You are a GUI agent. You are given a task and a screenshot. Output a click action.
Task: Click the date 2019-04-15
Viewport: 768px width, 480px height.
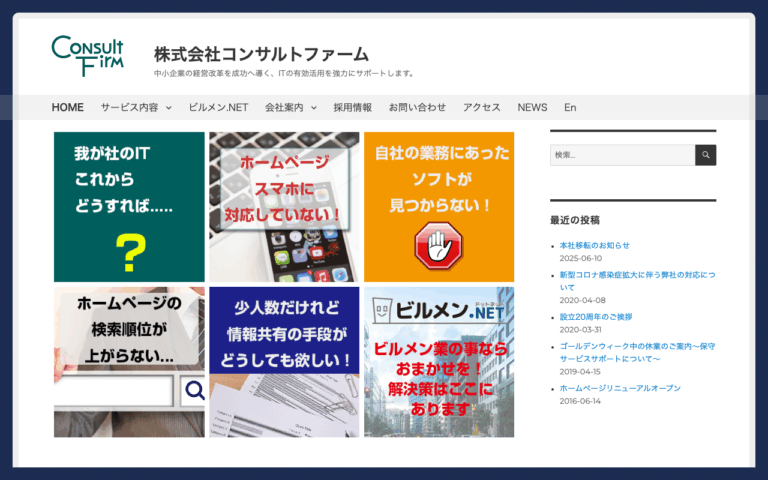click(580, 372)
